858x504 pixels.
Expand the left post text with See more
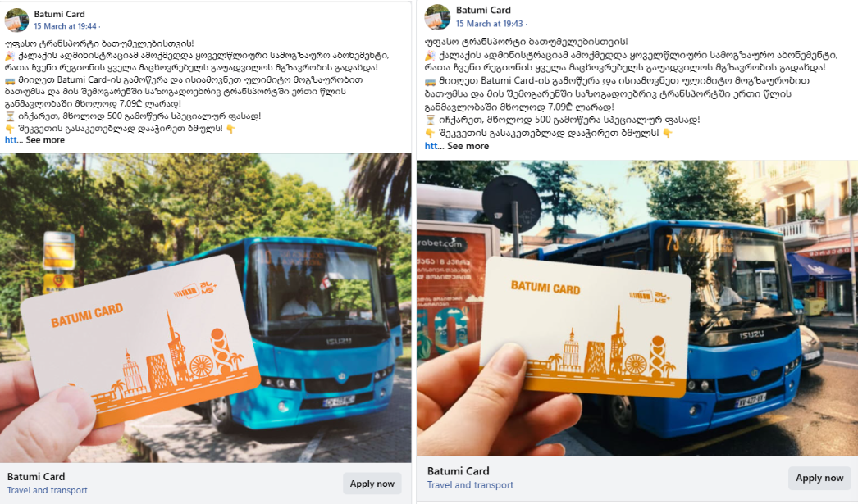pyautogui.click(x=45, y=140)
